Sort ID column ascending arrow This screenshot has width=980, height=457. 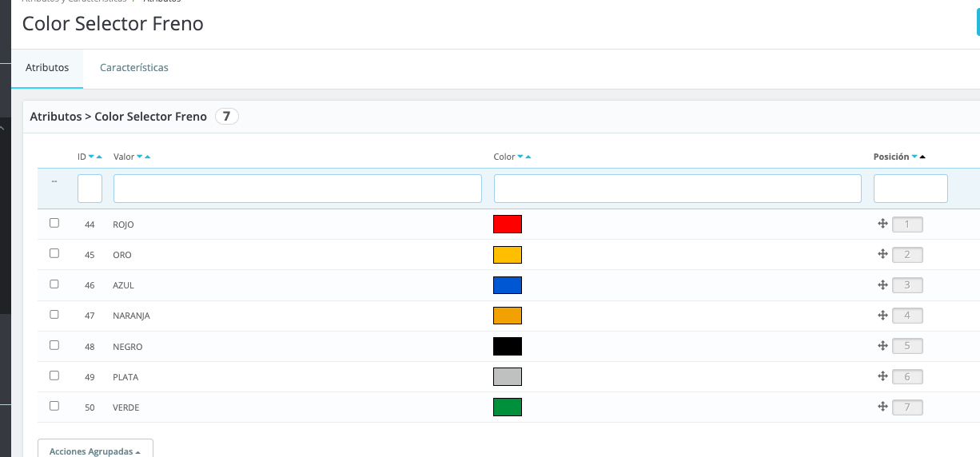99,157
